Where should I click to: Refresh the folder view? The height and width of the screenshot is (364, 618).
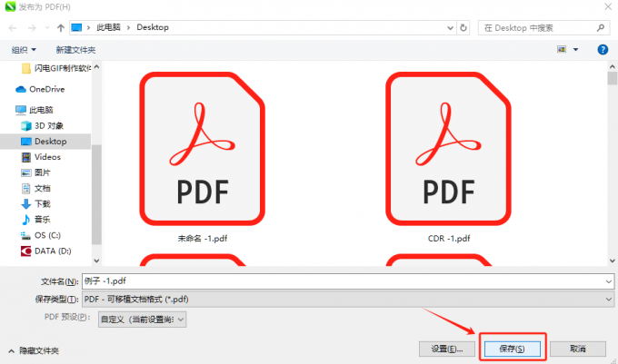463,28
